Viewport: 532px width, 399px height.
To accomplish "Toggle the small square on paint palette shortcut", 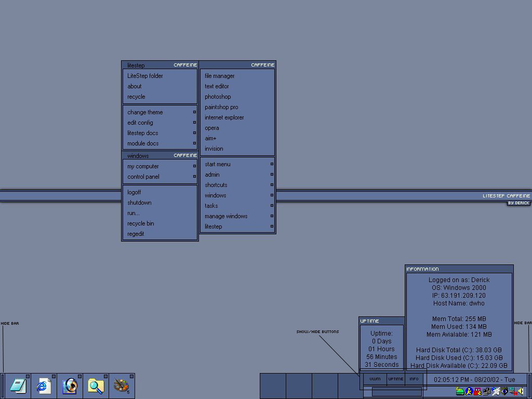I will 131,376.
